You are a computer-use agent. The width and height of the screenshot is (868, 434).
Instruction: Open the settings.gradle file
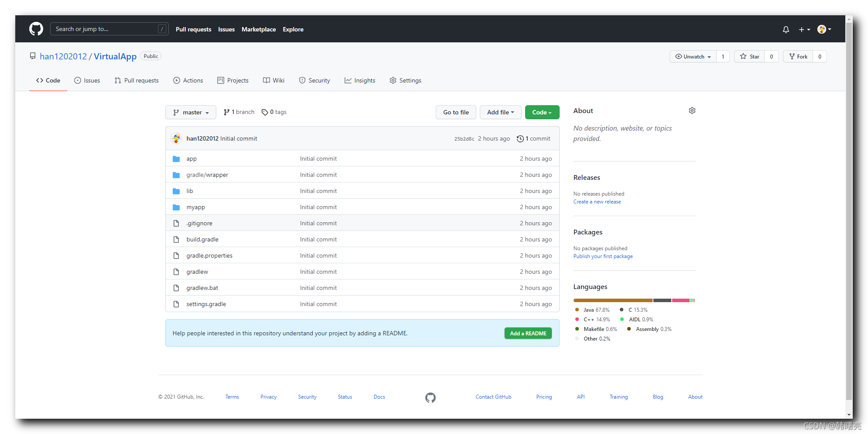pos(206,304)
